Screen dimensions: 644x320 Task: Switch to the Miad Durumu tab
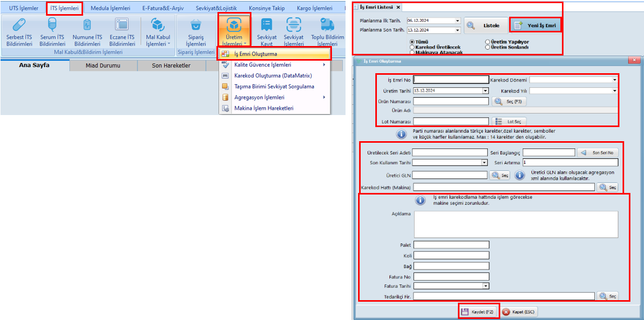tap(103, 65)
